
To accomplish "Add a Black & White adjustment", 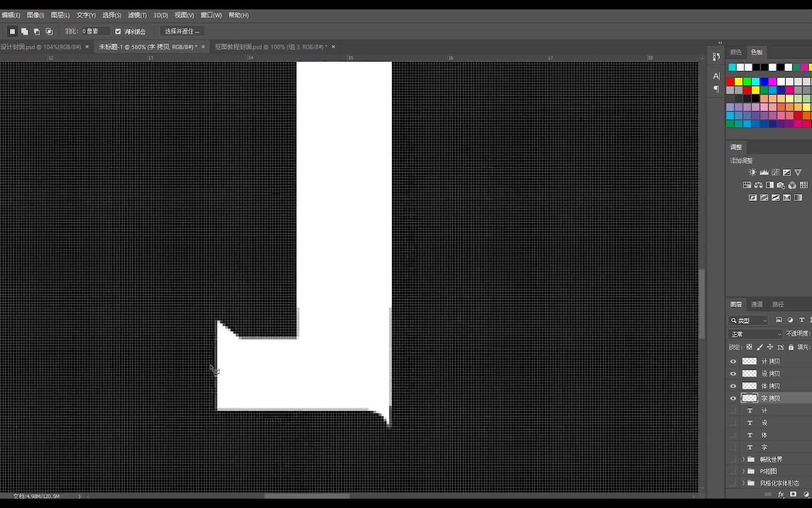I will [x=770, y=185].
